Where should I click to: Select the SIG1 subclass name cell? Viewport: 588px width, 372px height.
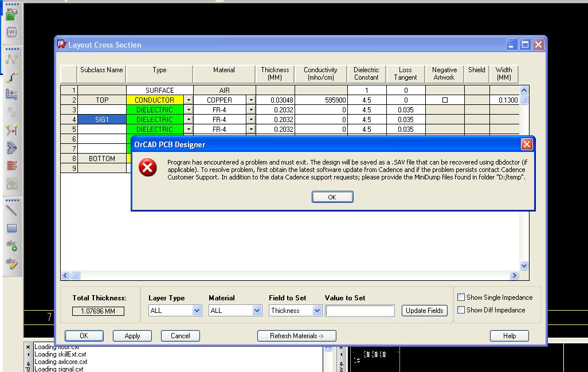[x=101, y=120]
